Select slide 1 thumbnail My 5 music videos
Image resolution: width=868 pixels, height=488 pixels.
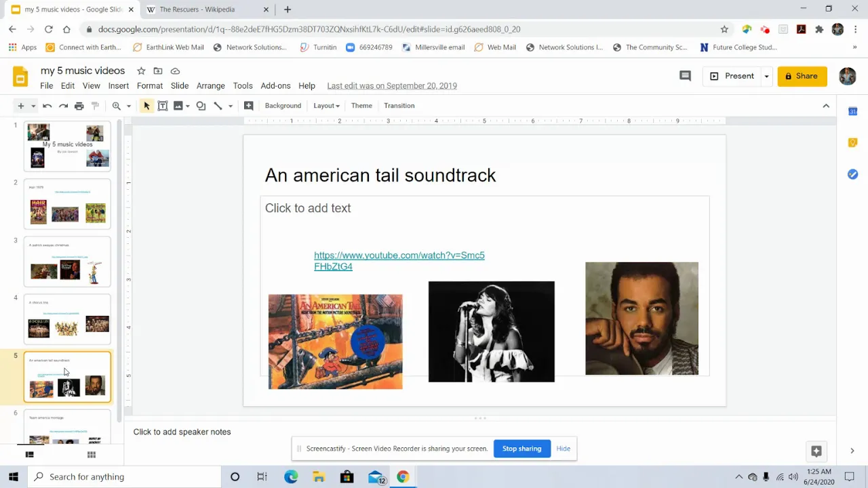point(67,146)
